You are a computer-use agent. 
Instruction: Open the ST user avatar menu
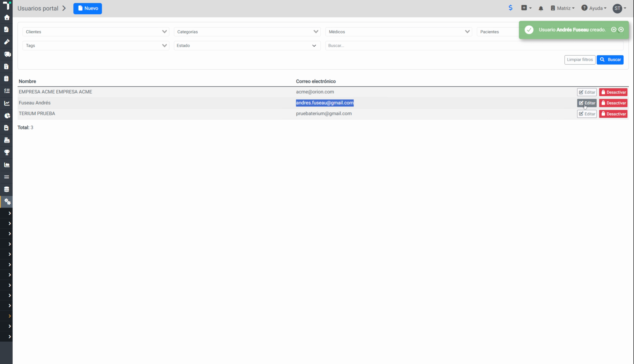click(x=619, y=8)
